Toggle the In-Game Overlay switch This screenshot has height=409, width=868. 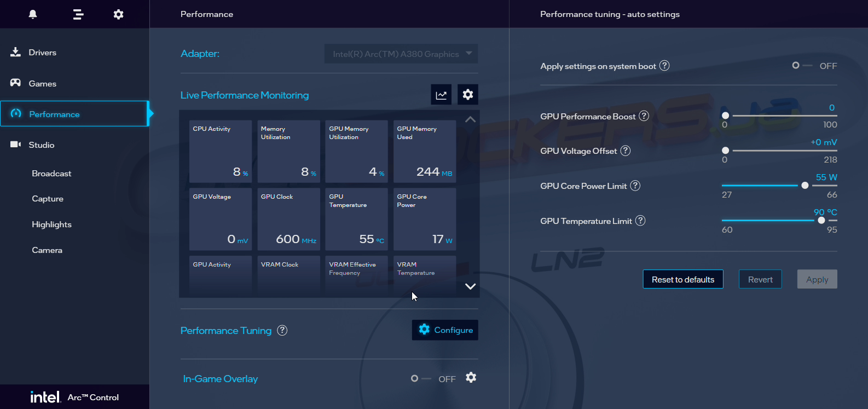(421, 378)
